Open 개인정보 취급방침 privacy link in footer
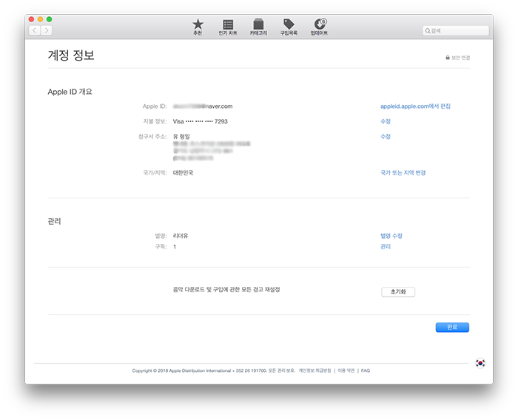The image size is (518, 420). tap(314, 370)
